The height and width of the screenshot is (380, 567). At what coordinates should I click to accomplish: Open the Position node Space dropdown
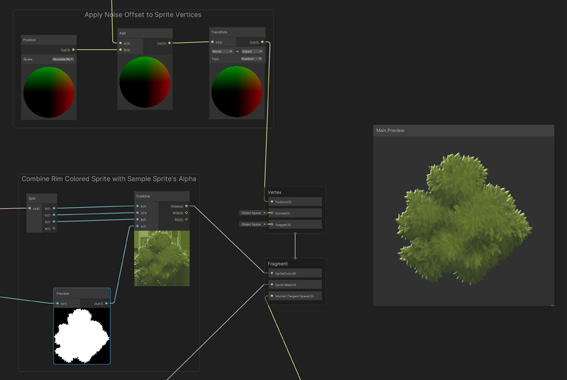point(63,59)
